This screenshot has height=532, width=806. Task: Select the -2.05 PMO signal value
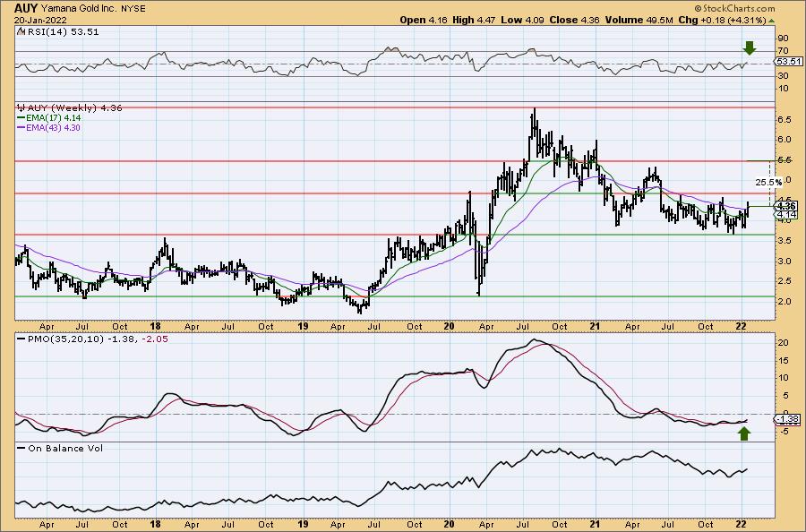tap(156, 339)
